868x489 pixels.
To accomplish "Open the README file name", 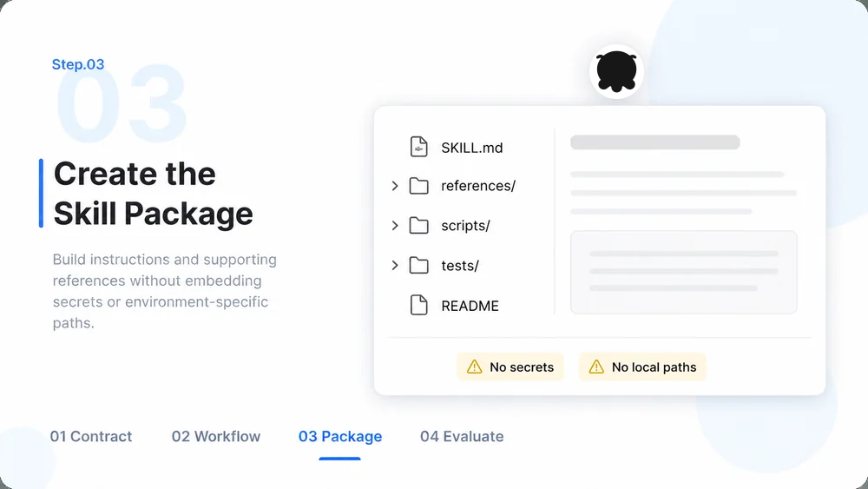I will 470,306.
